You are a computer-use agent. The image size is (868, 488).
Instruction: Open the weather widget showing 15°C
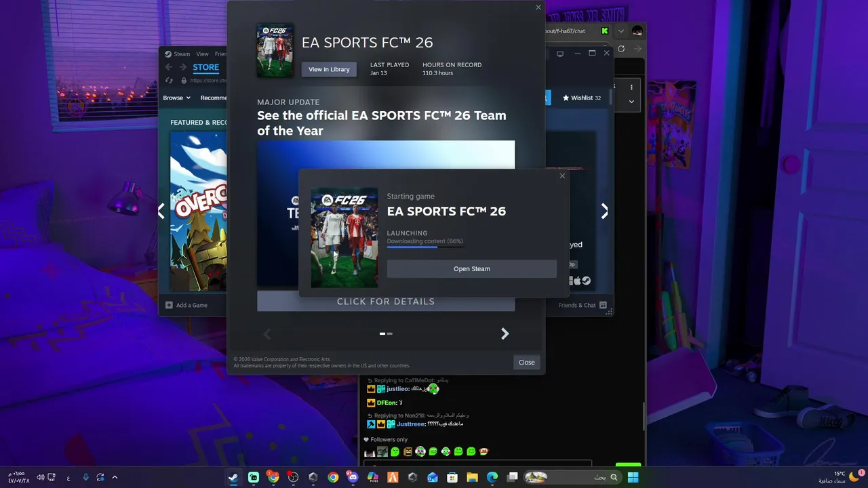click(838, 477)
